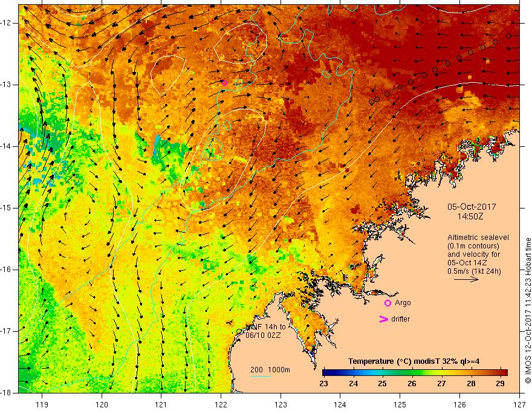Click the cyan isobath legend line below "200"
This screenshot has width=532, height=411.
point(260,376)
